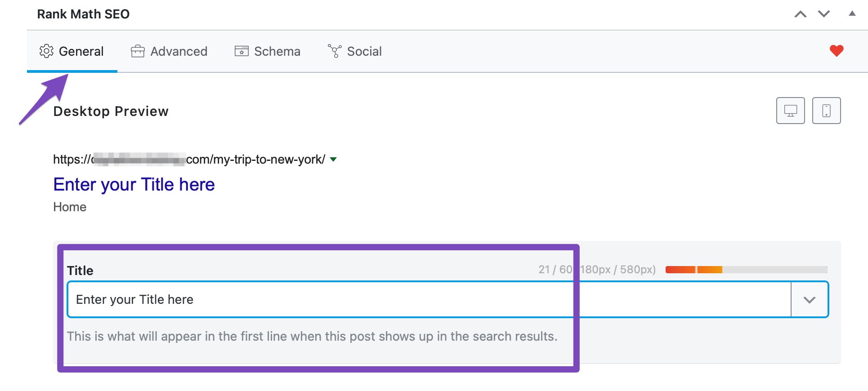Click the 'Desktop Preview' heading
The width and height of the screenshot is (868, 391).
(111, 111)
